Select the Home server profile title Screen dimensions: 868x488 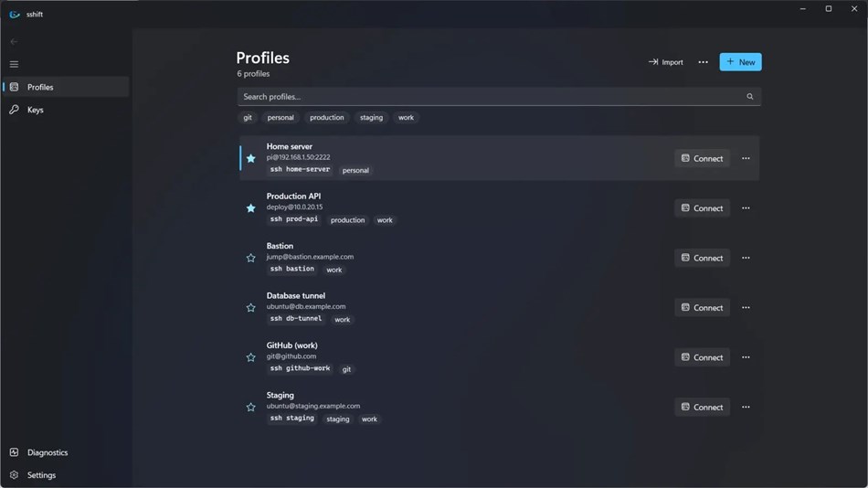coord(289,146)
